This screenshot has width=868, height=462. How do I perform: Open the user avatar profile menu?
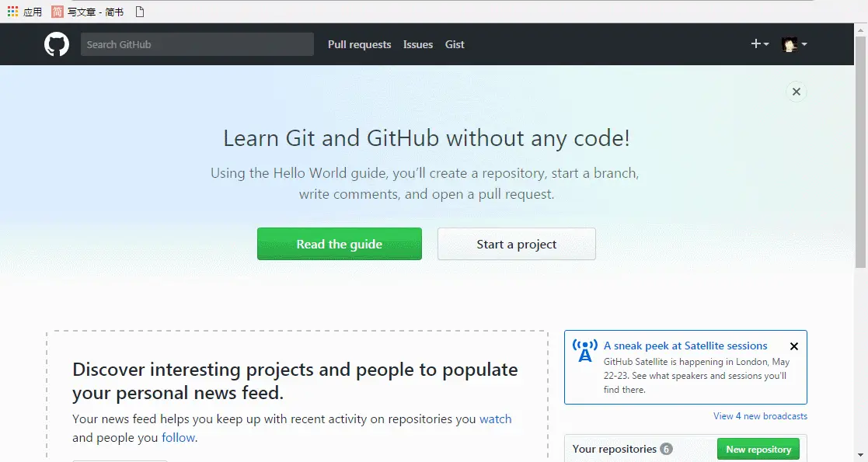pyautogui.click(x=794, y=44)
